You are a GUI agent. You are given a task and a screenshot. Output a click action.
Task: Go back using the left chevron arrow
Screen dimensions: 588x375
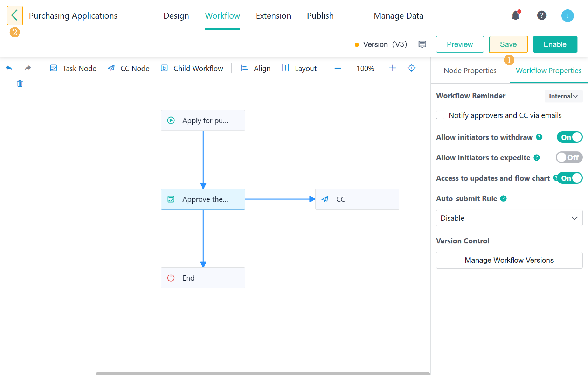15,16
